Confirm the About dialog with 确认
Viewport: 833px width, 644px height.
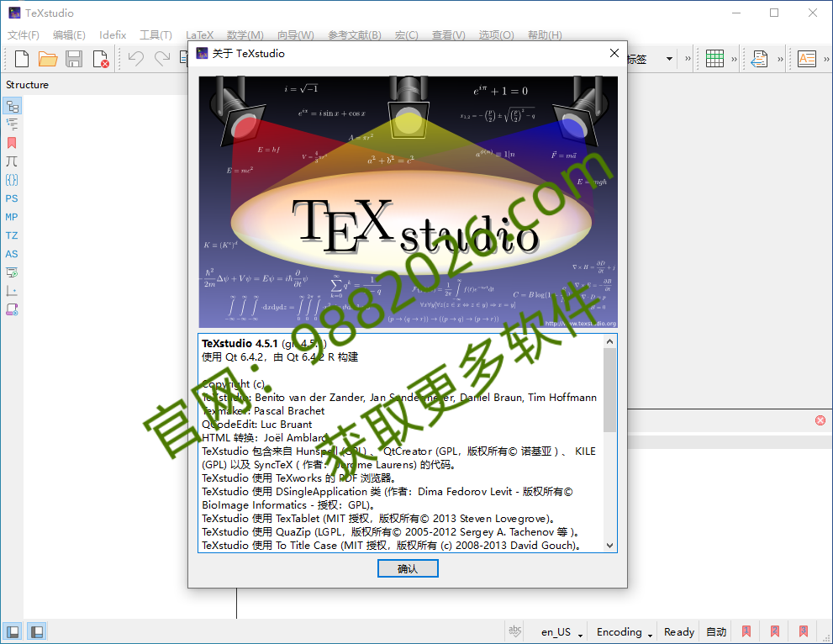(x=408, y=568)
